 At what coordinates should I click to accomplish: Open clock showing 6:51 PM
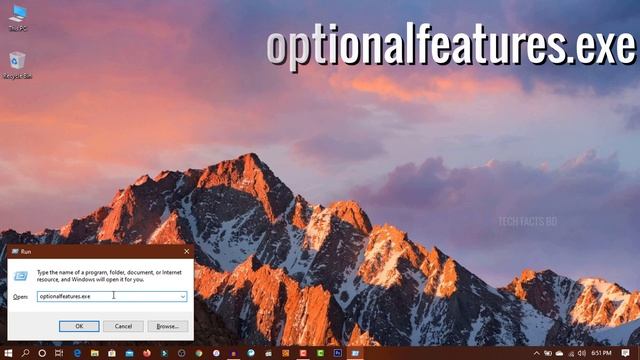[602, 353]
